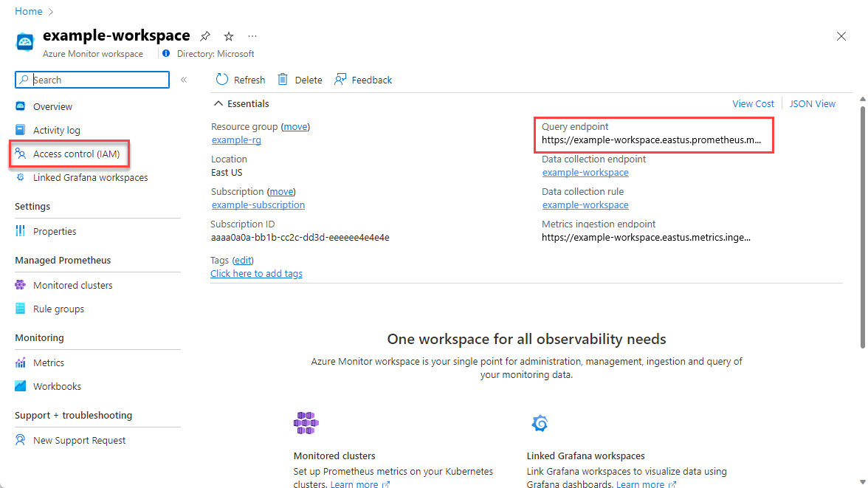
Task: Click the Workbooks icon
Action: [x=21, y=386]
